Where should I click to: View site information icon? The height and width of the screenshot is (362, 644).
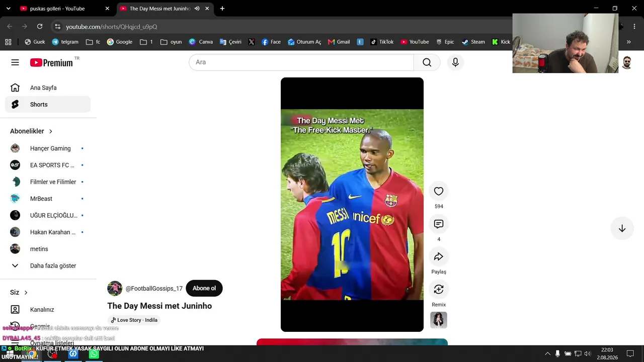pyautogui.click(x=58, y=27)
